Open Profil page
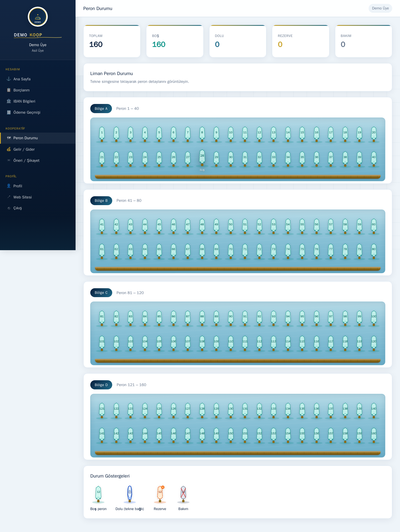Screen dimensions: 400x532 click(38, 186)
